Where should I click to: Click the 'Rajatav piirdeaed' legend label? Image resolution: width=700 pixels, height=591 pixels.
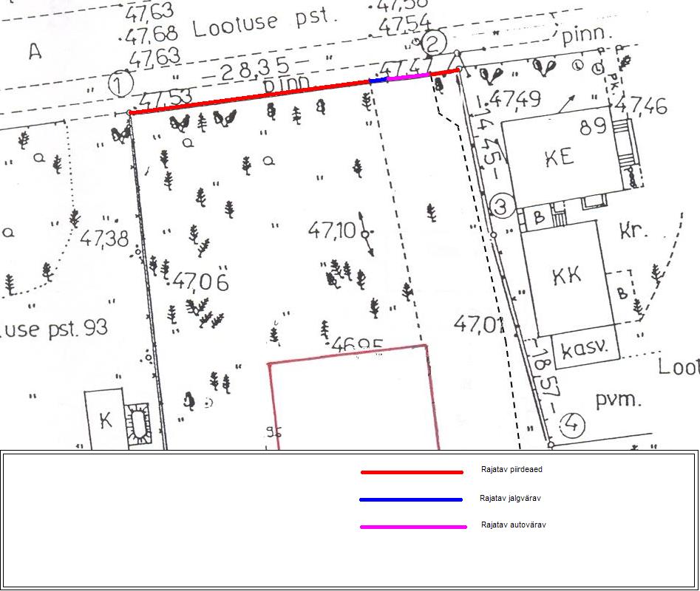pos(511,470)
